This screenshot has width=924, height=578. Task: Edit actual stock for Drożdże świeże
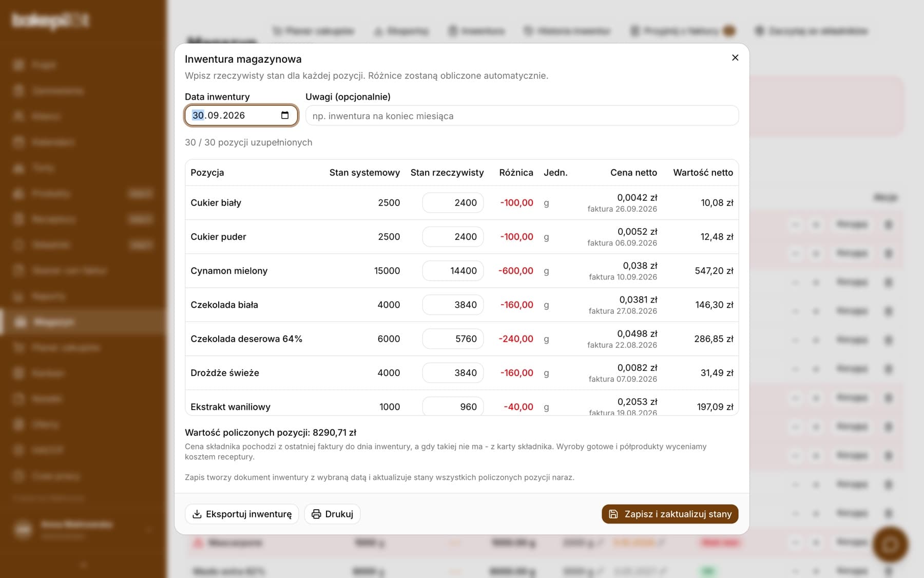click(453, 372)
